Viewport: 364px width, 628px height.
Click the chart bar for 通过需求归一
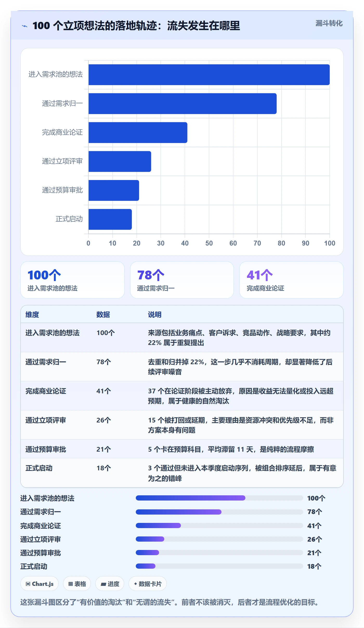point(183,104)
